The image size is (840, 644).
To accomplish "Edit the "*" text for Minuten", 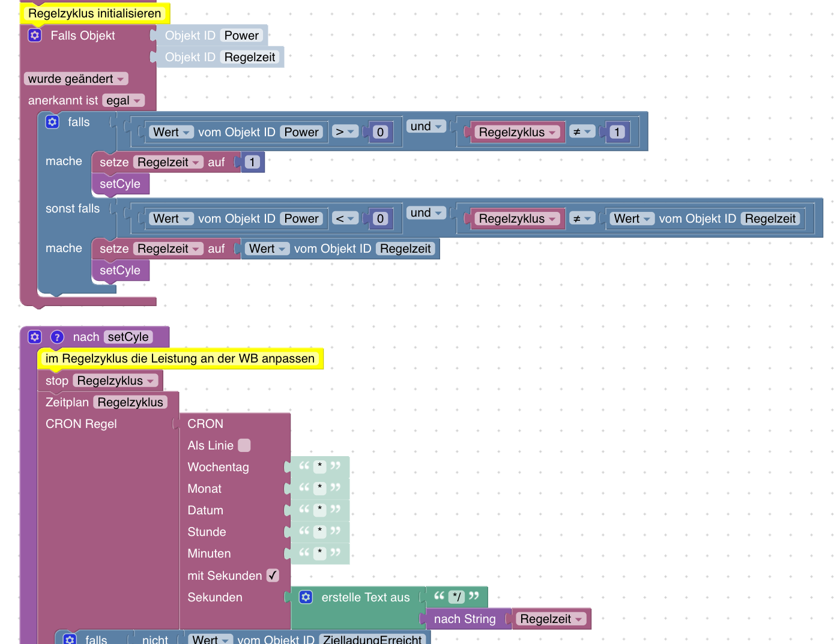I will pyautogui.click(x=320, y=553).
